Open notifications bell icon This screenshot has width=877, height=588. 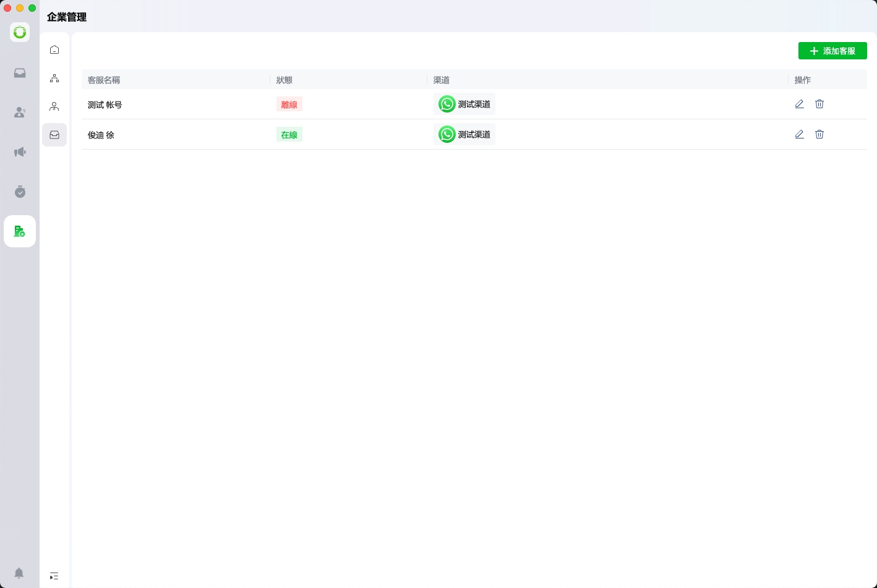[19, 573]
